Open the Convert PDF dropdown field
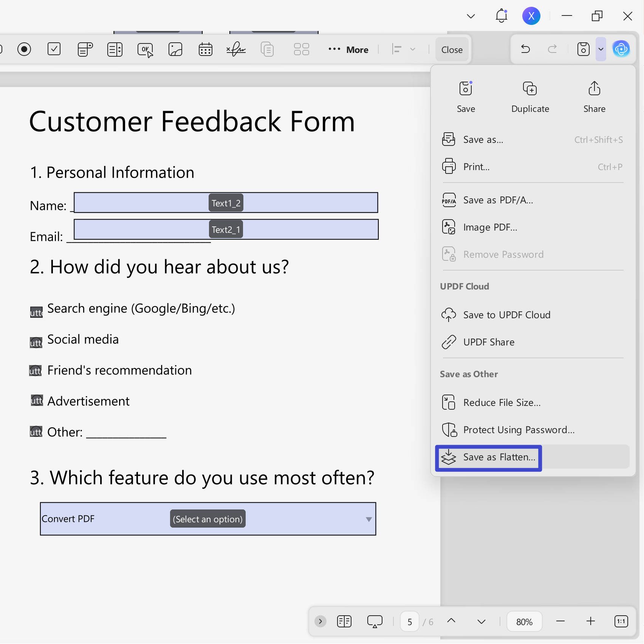Image resolution: width=644 pixels, height=644 pixels. [208, 519]
